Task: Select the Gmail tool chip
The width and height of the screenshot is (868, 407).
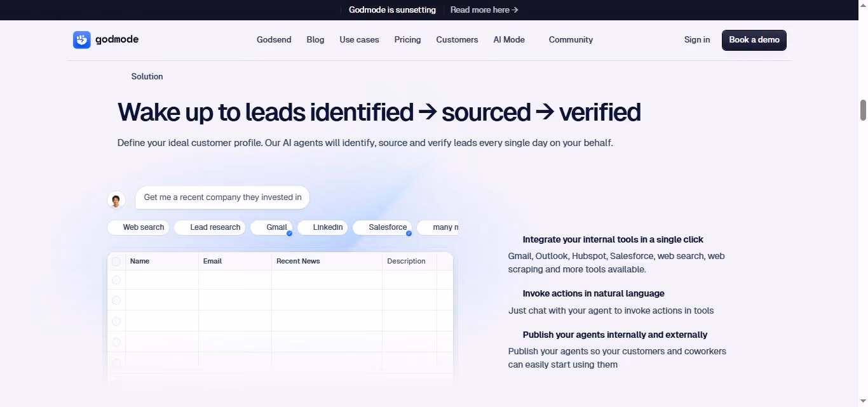Action: 271,227
